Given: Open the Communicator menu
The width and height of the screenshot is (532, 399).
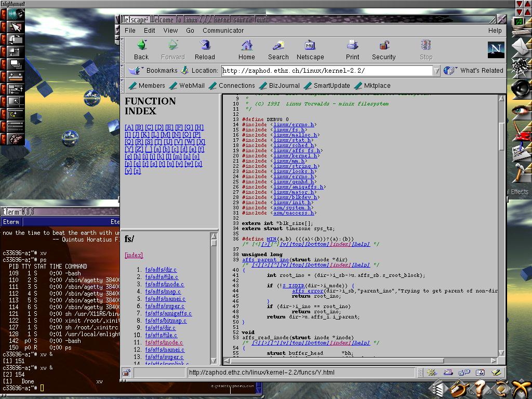Looking at the screenshot, I should [223, 31].
